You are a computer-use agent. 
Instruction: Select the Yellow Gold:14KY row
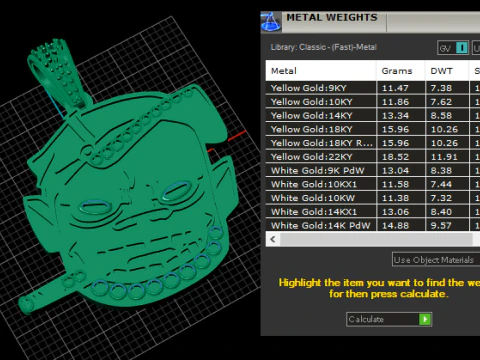point(373,115)
